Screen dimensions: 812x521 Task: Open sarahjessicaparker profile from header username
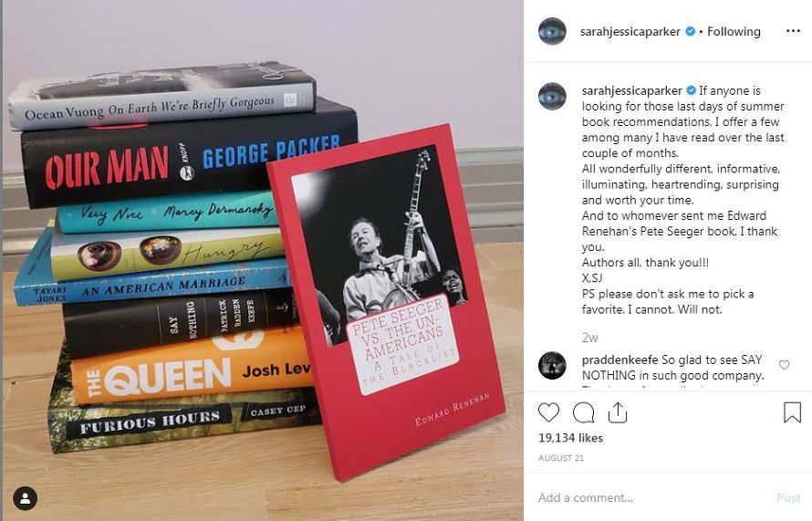[630, 32]
